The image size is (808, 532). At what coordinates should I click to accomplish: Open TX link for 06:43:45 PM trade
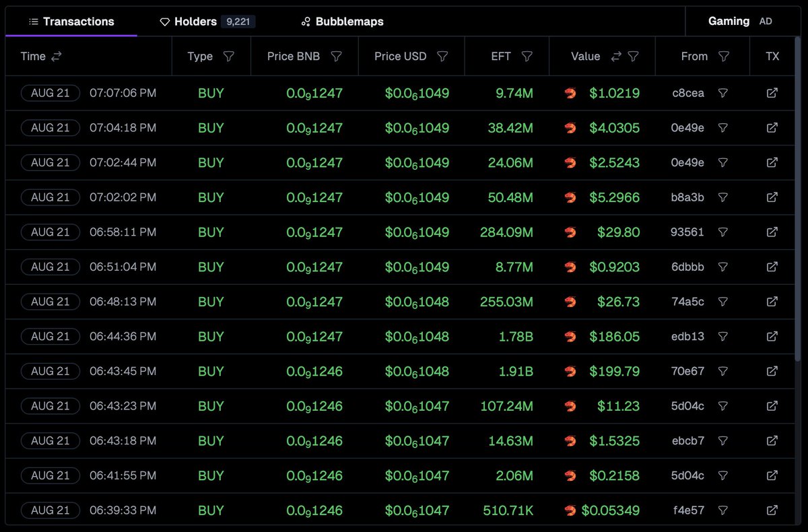pos(772,371)
